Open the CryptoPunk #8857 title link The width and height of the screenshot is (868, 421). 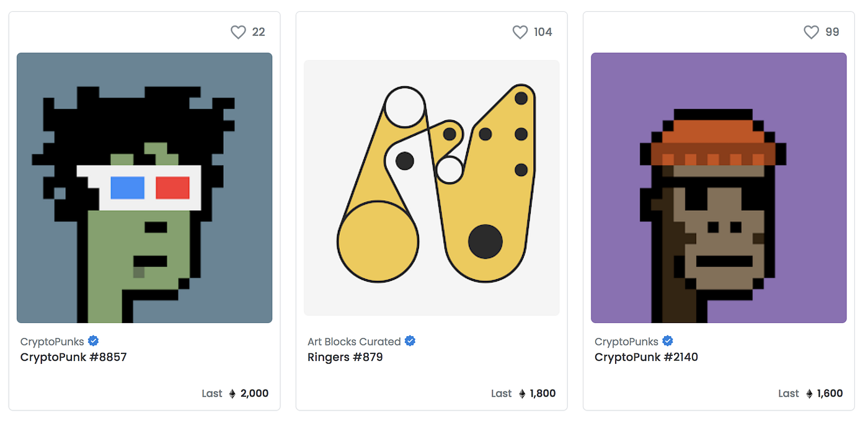pos(73,357)
